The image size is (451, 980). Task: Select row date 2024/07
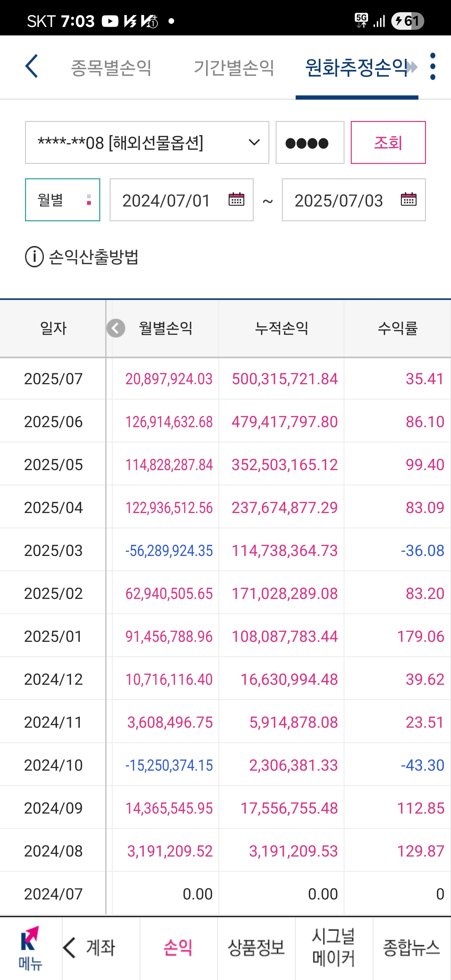tap(53, 894)
